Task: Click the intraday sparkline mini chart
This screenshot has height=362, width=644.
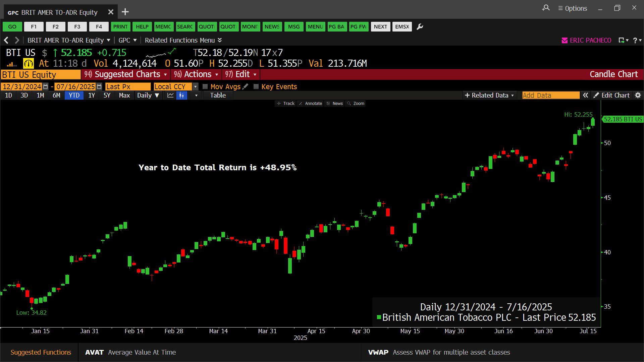Action: point(161,53)
